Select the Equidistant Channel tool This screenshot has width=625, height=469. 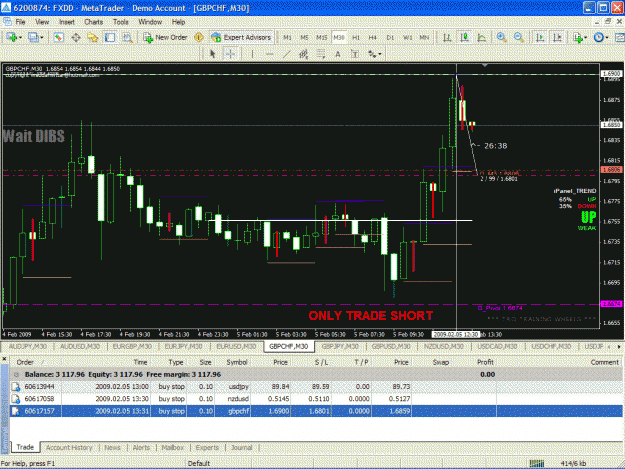[304, 53]
